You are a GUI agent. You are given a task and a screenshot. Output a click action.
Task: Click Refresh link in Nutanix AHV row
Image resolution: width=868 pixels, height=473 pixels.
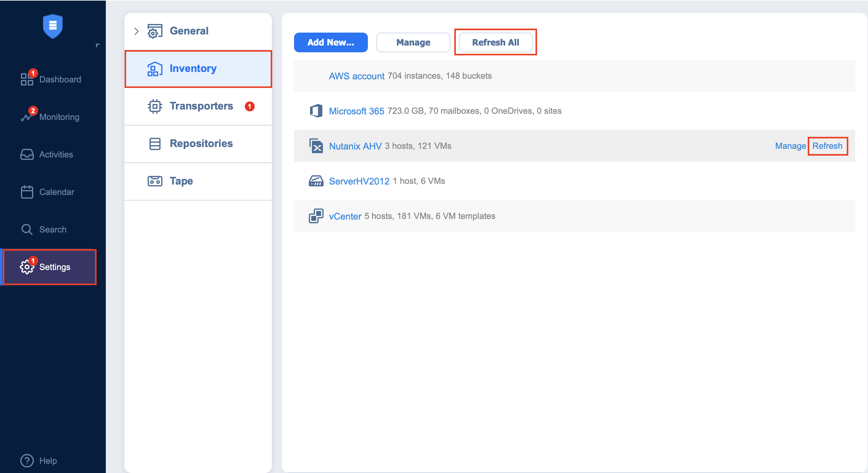coord(827,146)
